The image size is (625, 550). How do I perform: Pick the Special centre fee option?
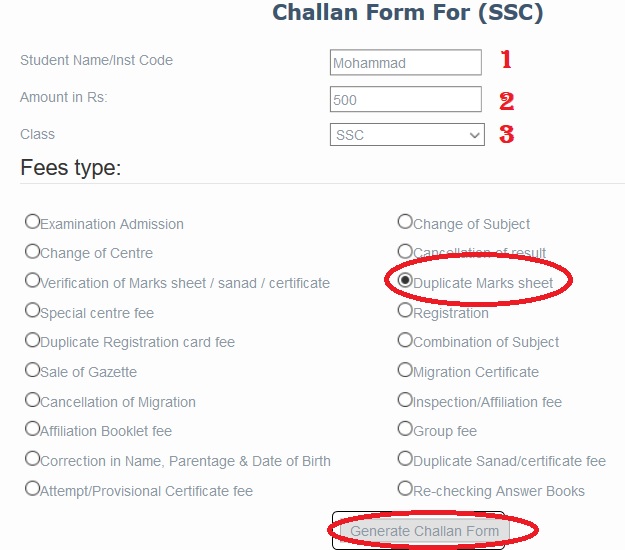click(x=33, y=311)
